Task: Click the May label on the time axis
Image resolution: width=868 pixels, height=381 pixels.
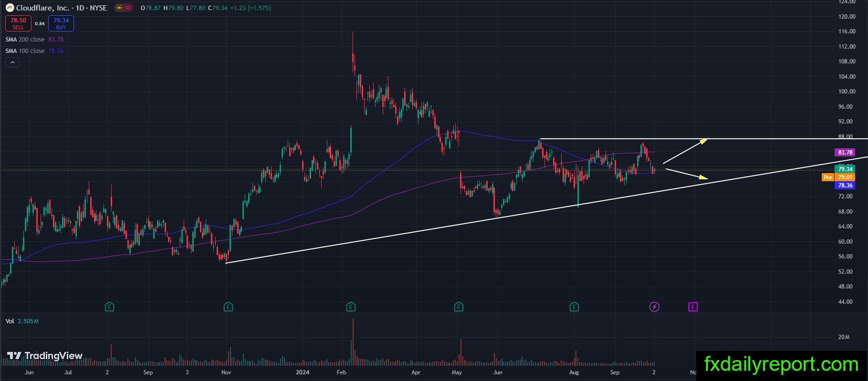Action: pyautogui.click(x=457, y=372)
